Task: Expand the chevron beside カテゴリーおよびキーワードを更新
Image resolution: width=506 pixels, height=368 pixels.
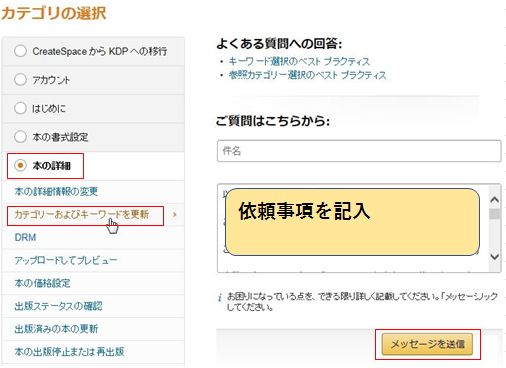Action: [x=174, y=215]
